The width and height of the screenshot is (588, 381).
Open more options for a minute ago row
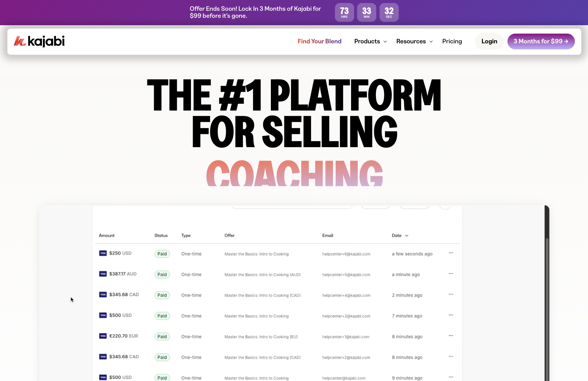451,274
